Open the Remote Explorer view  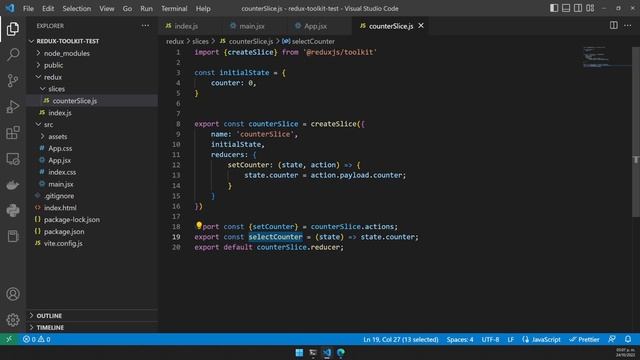click(x=13, y=159)
